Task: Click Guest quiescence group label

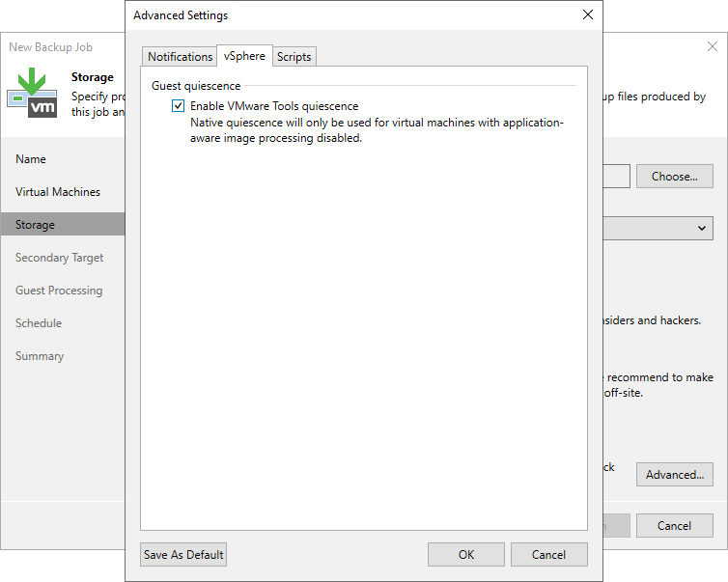Action: click(x=196, y=86)
